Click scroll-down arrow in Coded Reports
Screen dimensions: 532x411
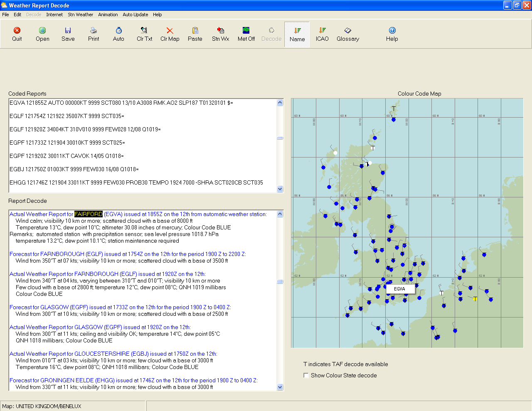pos(280,189)
